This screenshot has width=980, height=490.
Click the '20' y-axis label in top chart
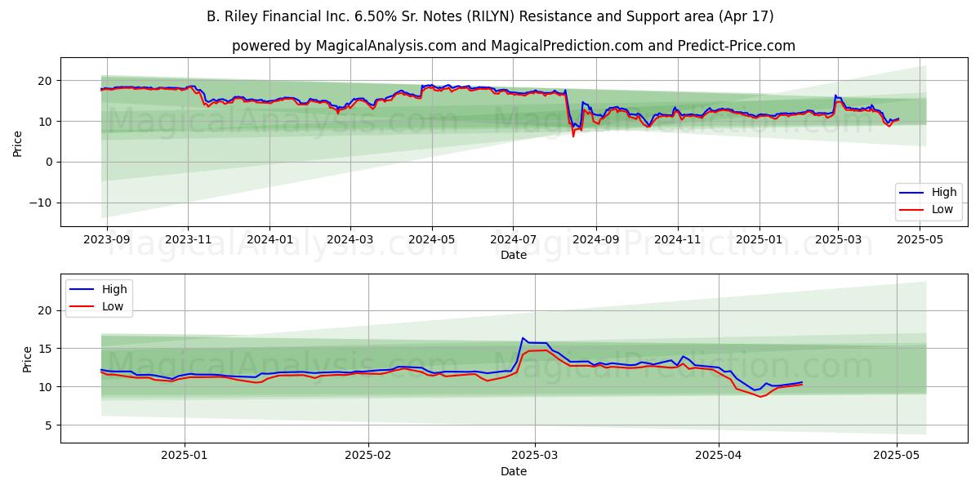click(x=47, y=81)
